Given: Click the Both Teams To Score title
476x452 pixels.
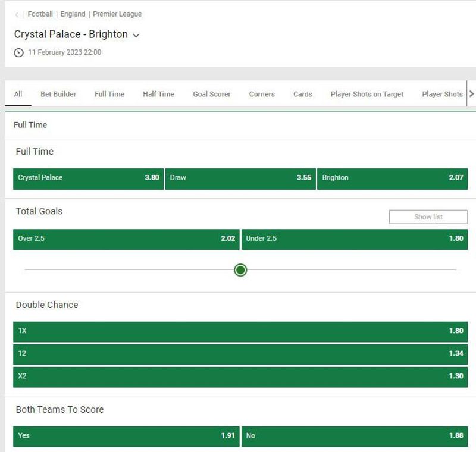Looking at the screenshot, I should coord(60,410).
